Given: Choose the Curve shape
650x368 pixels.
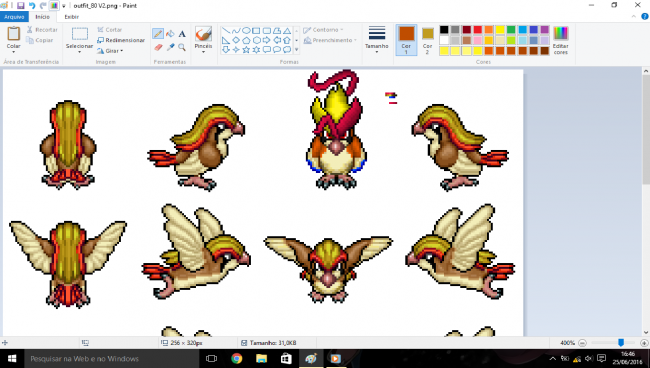Looking at the screenshot, I should click(x=236, y=30).
